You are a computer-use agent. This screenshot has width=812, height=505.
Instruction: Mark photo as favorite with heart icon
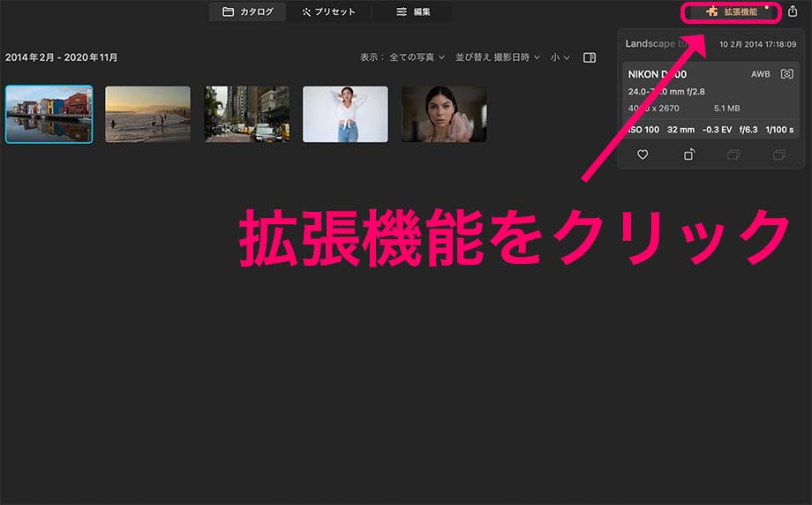[x=643, y=155]
